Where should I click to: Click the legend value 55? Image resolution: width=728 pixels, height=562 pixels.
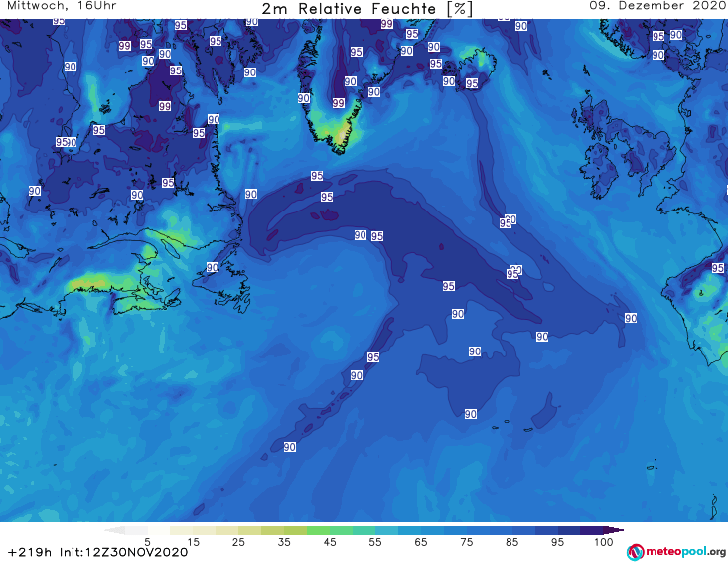375,541
